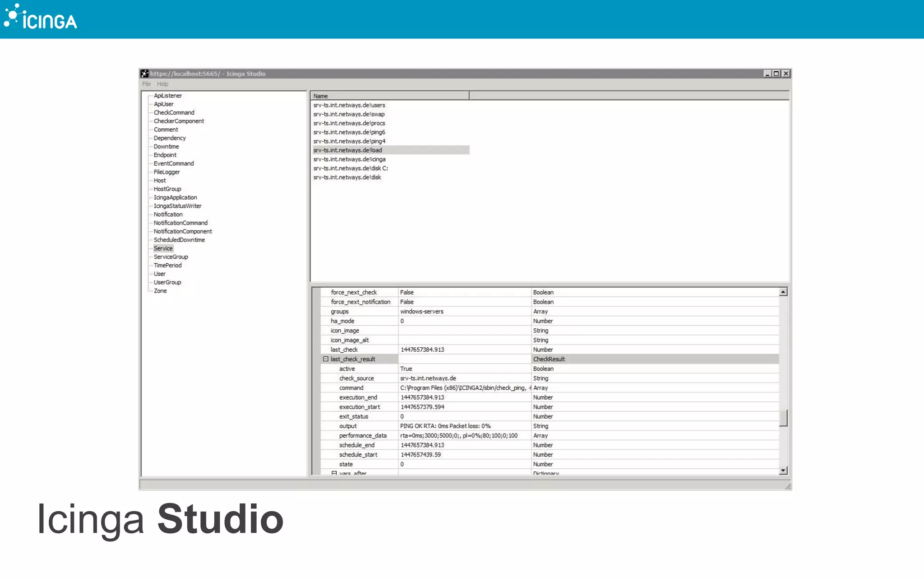Collapse the last_check_result property
This screenshot has height=578, width=924.
(326, 359)
